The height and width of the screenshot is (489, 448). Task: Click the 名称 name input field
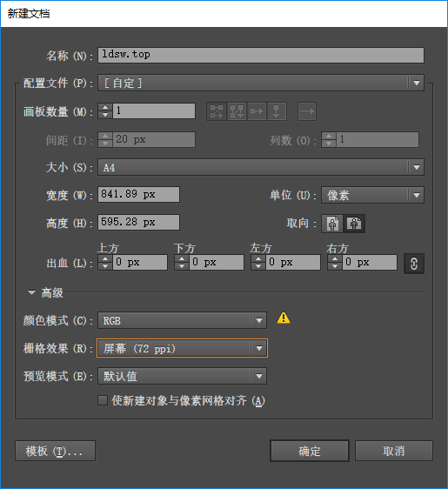(261, 55)
